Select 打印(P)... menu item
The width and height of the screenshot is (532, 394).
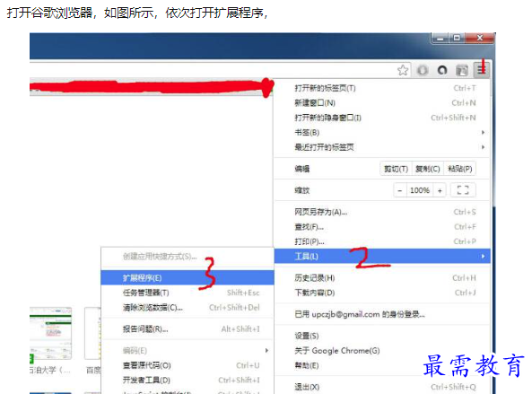tap(381, 241)
